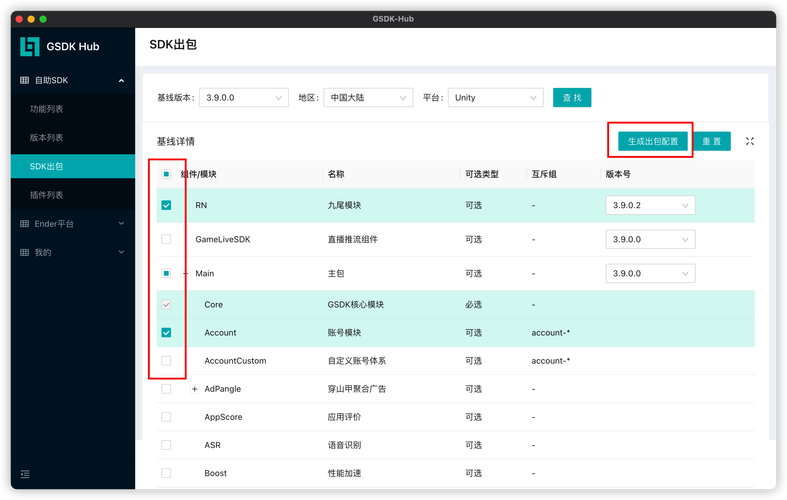Click the GSDK Hub logo icon
Screen dimensions: 787x500
point(30,46)
